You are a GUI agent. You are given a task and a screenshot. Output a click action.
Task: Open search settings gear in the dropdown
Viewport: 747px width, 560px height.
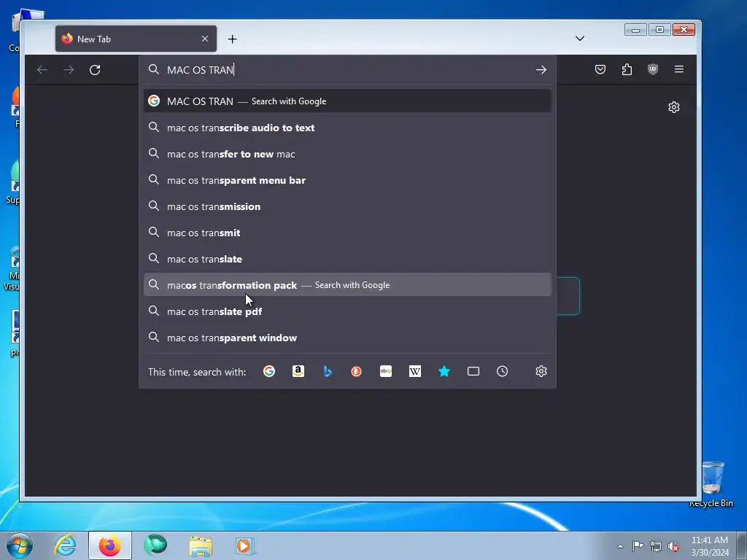[541, 371]
